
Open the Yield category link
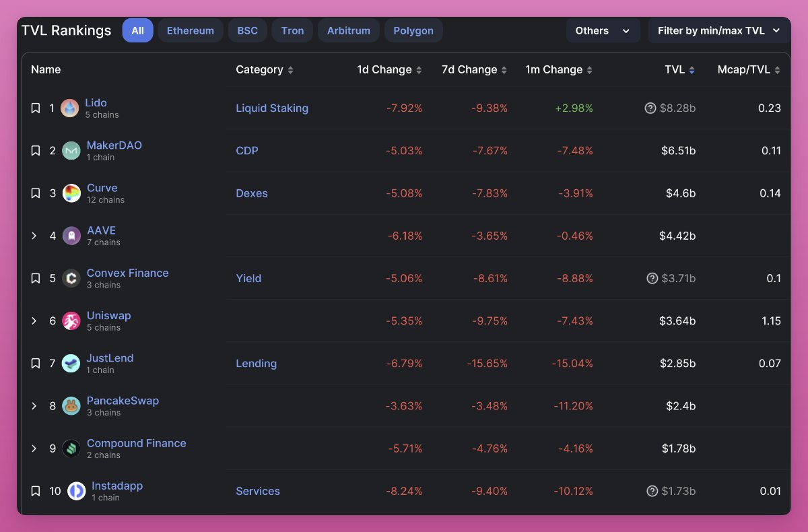click(x=248, y=278)
